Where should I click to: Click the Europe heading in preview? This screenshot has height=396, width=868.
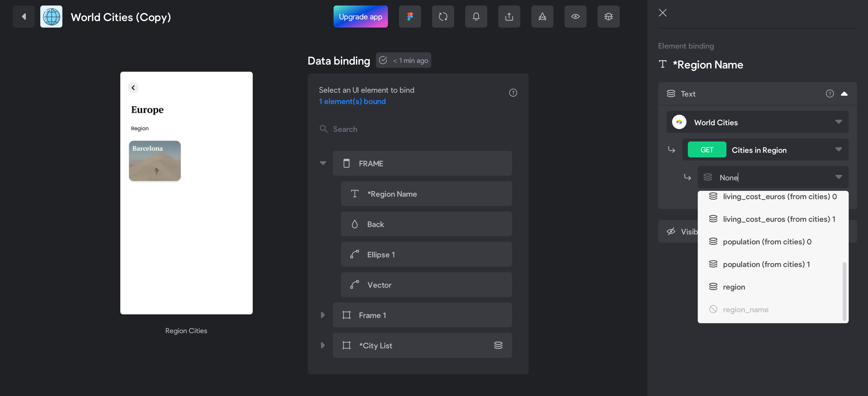pos(147,109)
